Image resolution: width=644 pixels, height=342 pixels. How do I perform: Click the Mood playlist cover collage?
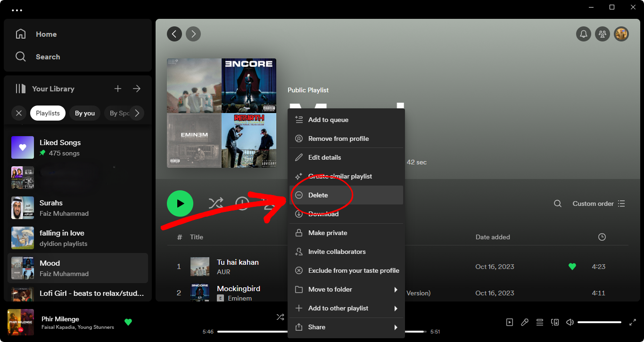pyautogui.click(x=222, y=113)
